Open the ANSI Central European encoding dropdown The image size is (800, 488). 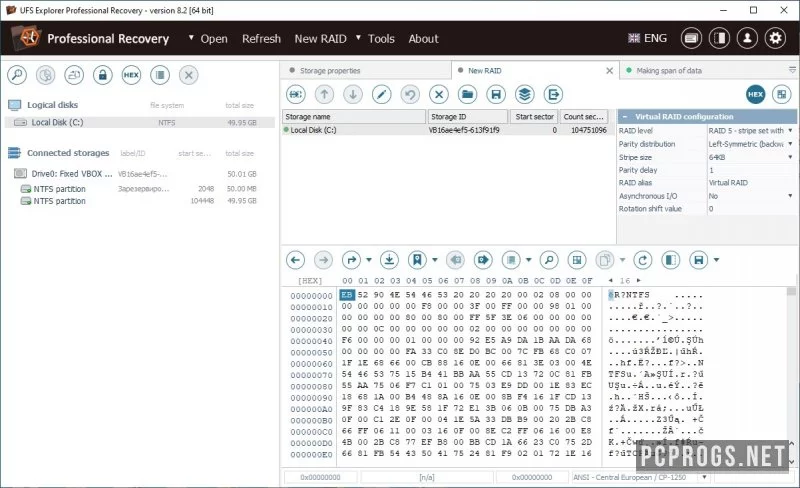tap(705, 477)
